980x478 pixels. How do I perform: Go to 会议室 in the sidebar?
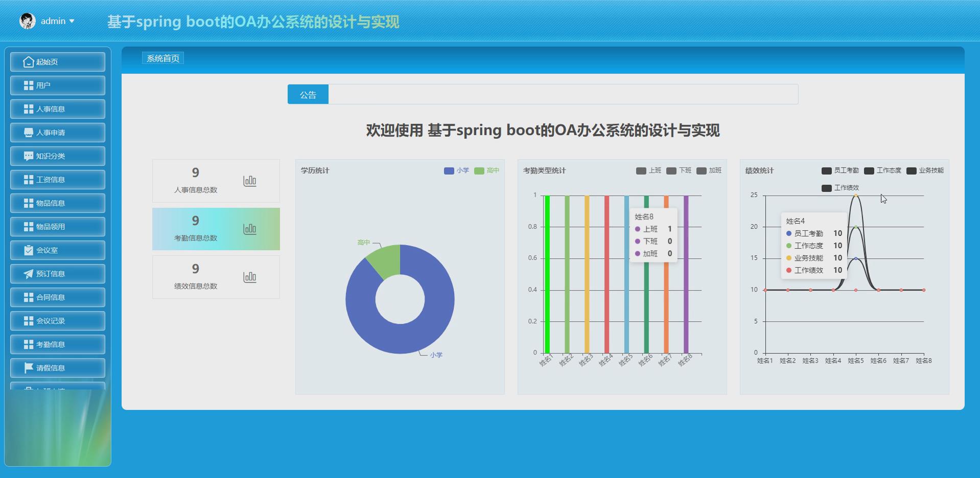tap(58, 250)
